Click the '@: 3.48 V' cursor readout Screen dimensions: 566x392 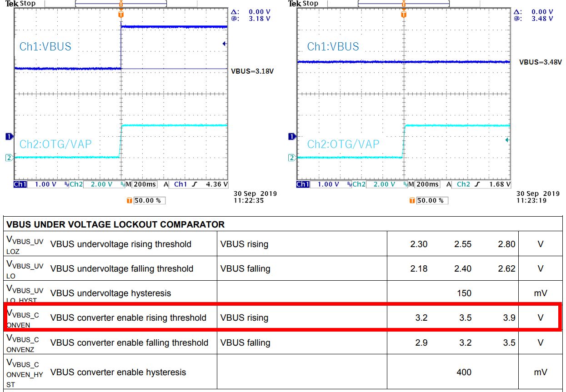pyautogui.click(x=534, y=19)
